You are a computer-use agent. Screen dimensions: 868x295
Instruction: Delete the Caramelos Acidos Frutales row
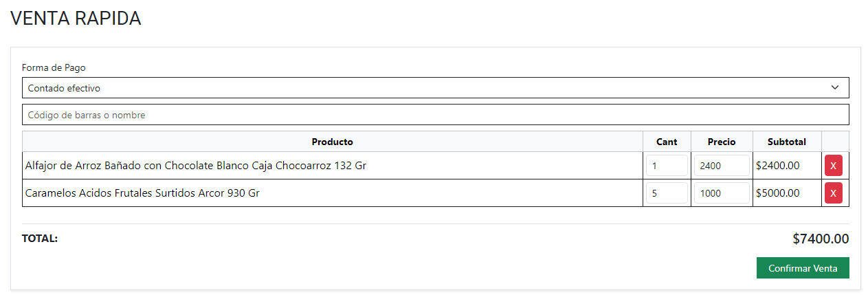click(x=833, y=193)
